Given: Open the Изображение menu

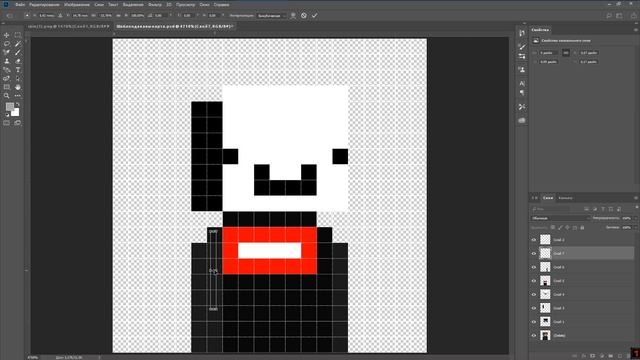Looking at the screenshot, I should pyautogui.click(x=77, y=5).
